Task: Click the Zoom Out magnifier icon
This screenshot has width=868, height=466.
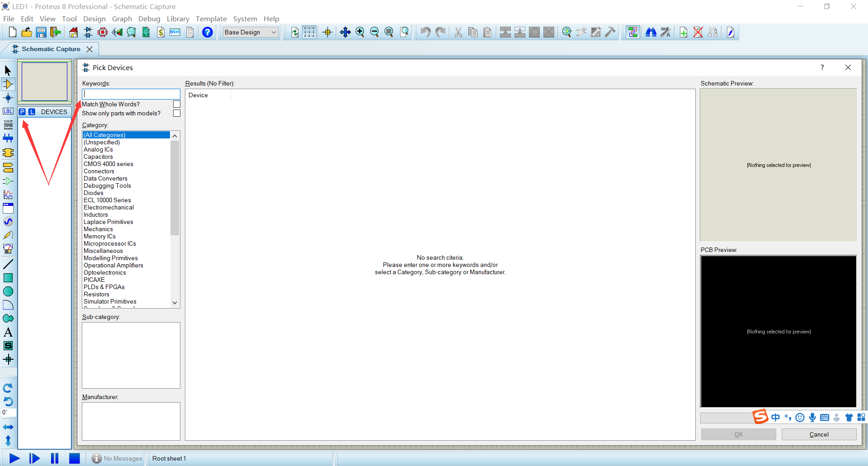Action: 374,32
